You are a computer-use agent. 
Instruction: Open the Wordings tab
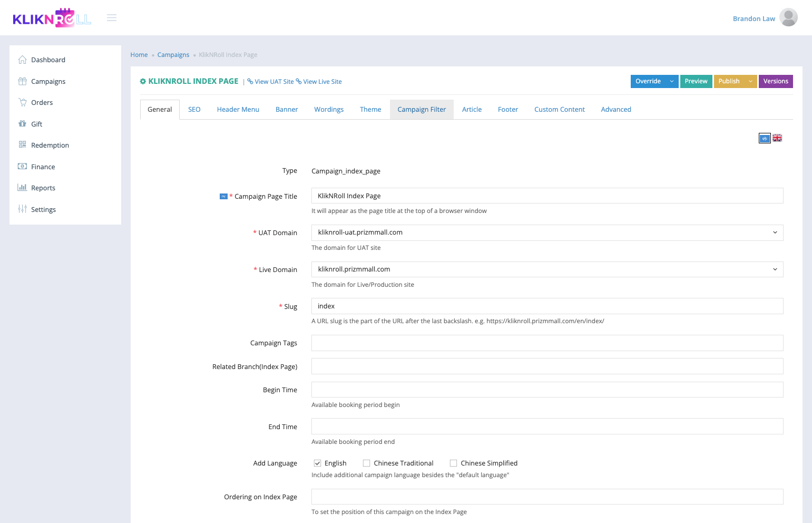[x=329, y=110]
